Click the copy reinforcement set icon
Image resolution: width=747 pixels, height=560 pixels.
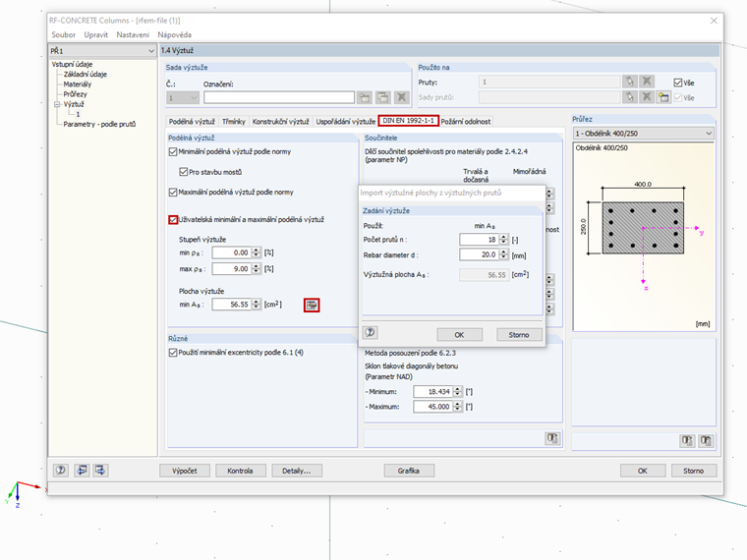(x=383, y=97)
